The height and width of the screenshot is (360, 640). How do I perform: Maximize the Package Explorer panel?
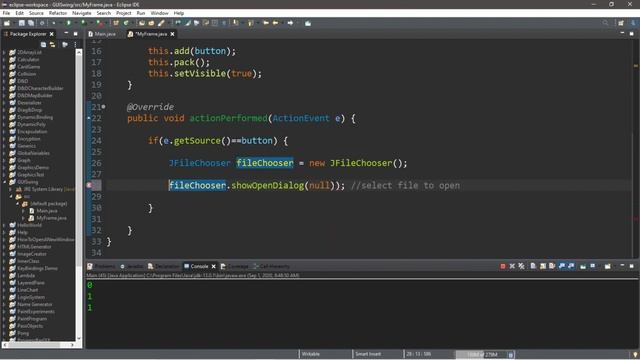coord(76,33)
